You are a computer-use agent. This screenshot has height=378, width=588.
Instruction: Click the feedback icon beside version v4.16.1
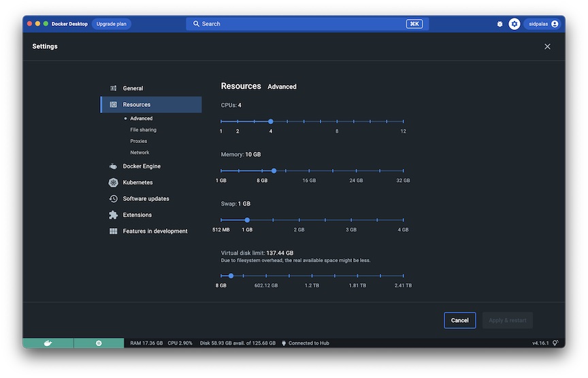[555, 343]
